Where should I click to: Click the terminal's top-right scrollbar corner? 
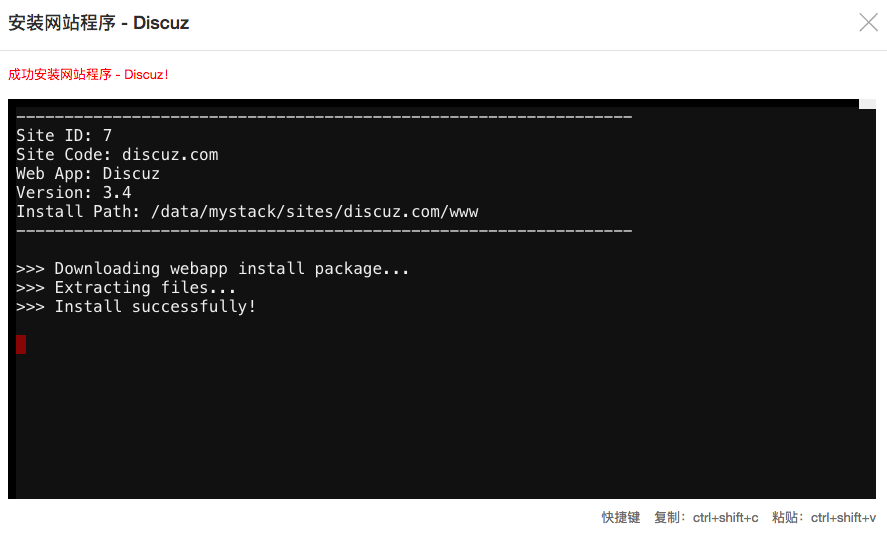(x=867, y=103)
